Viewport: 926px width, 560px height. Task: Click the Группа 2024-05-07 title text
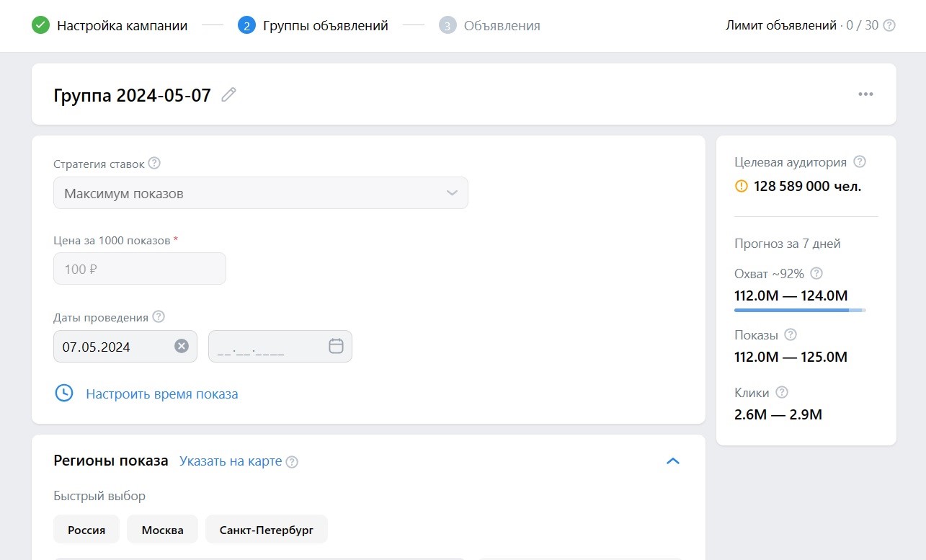[133, 95]
